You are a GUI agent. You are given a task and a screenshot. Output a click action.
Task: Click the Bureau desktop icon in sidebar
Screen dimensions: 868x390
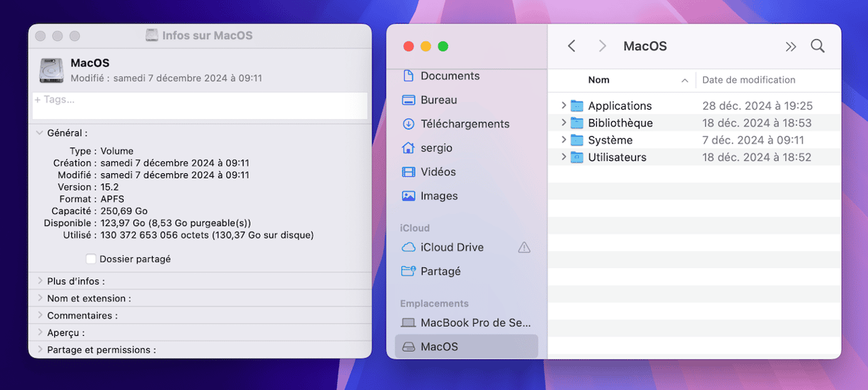408,100
